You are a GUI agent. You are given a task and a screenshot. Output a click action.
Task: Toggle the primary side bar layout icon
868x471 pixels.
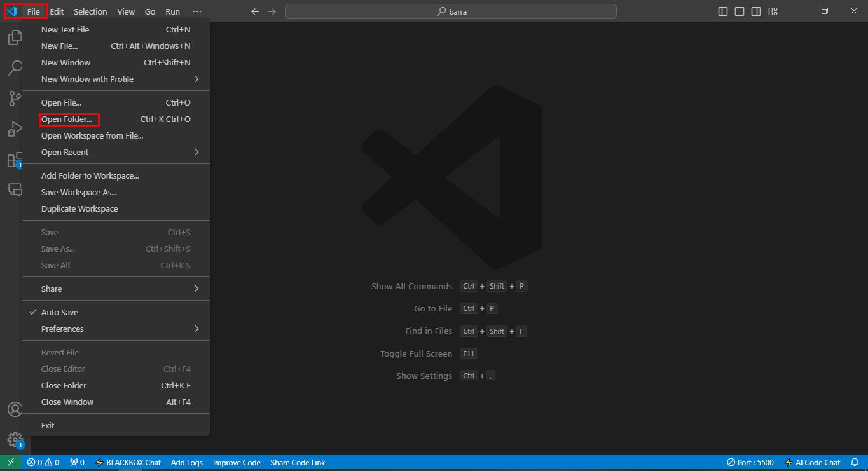[723, 11]
